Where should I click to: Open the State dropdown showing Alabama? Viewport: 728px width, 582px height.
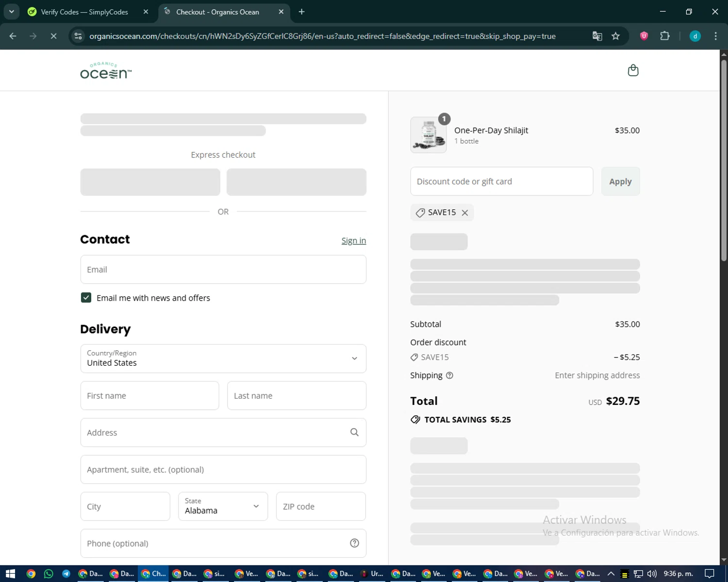click(x=223, y=506)
